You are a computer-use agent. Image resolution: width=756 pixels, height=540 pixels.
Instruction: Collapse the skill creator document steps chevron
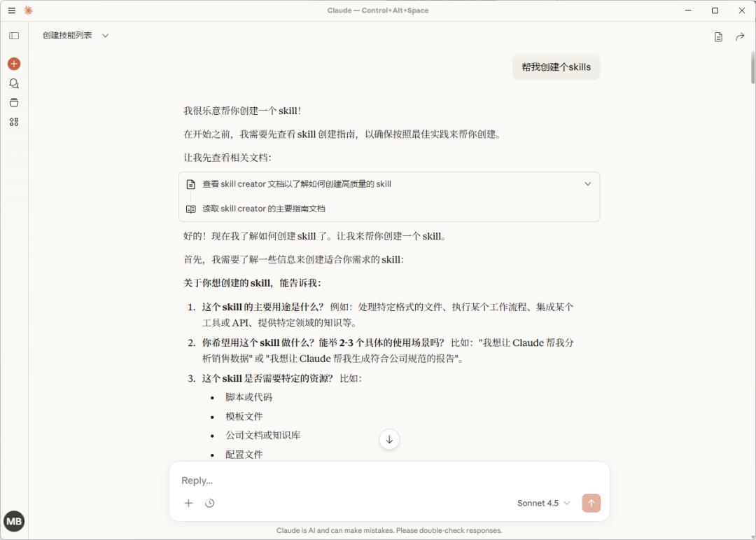pos(587,184)
